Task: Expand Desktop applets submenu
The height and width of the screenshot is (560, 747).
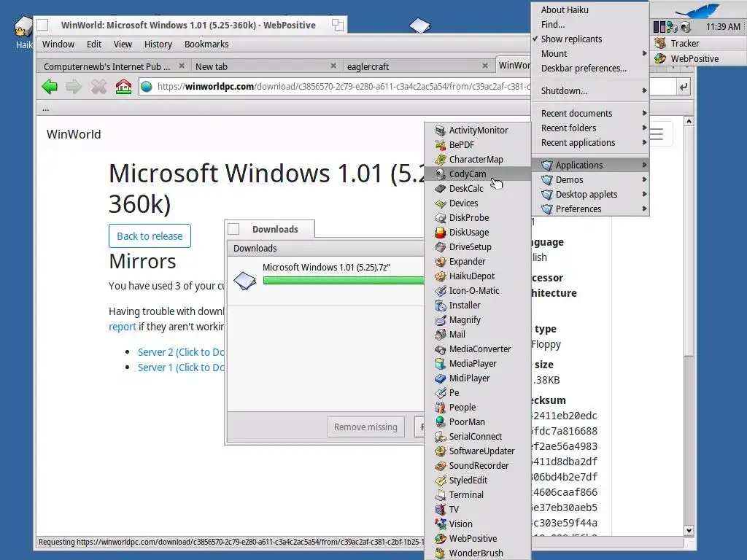Action: coord(590,194)
